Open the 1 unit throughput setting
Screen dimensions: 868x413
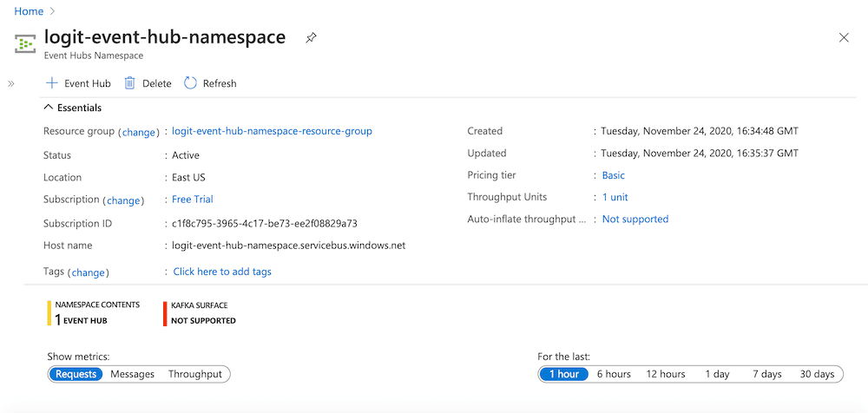615,197
